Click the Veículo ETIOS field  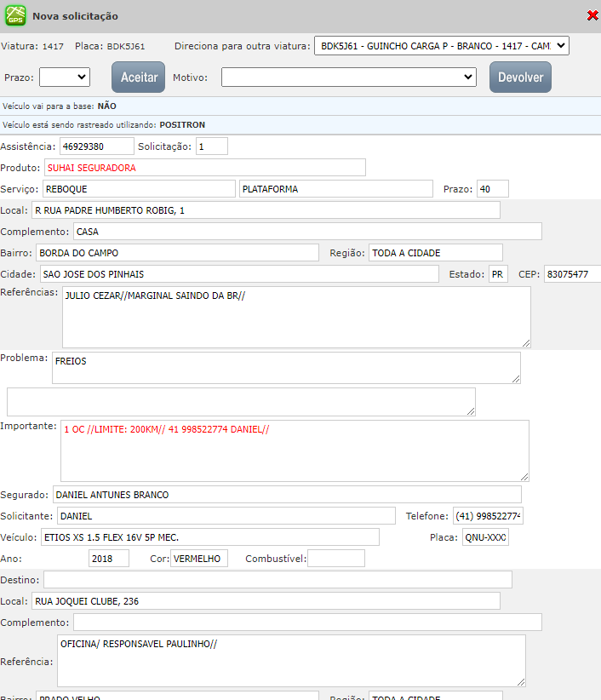click(209, 537)
